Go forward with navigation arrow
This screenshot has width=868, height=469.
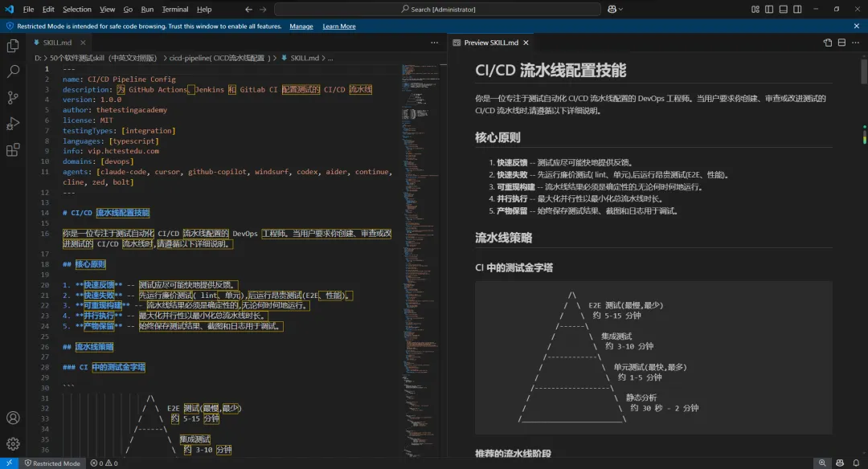pos(263,10)
